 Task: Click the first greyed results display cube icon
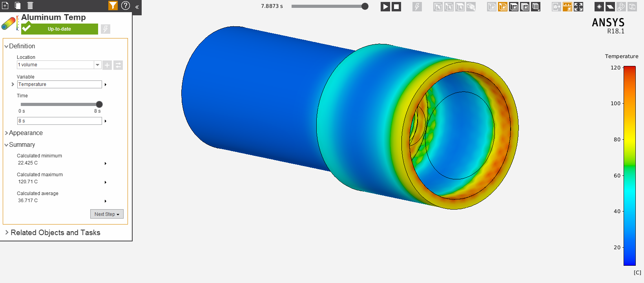(492, 7)
